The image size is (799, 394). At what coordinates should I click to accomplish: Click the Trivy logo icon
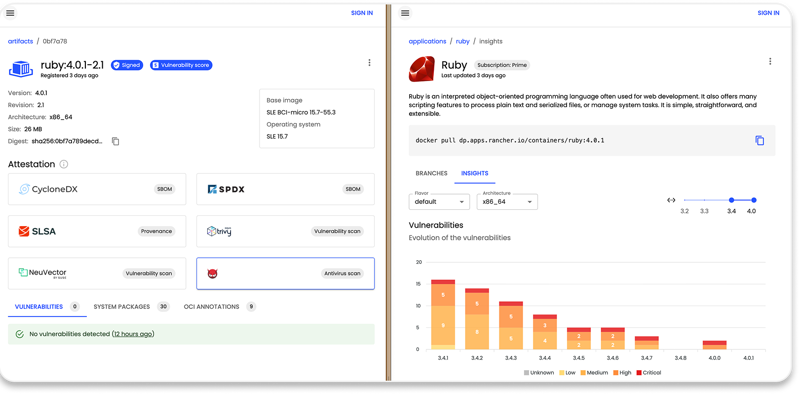tap(219, 231)
